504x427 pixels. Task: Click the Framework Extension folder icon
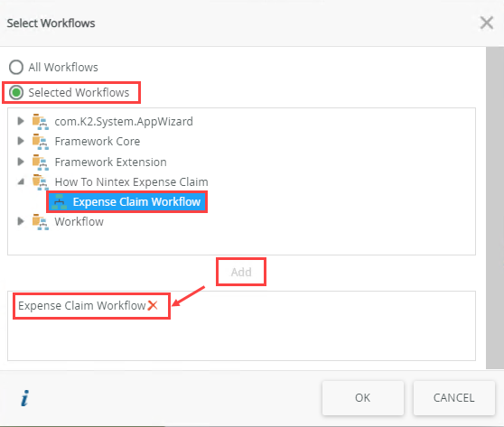[41, 162]
